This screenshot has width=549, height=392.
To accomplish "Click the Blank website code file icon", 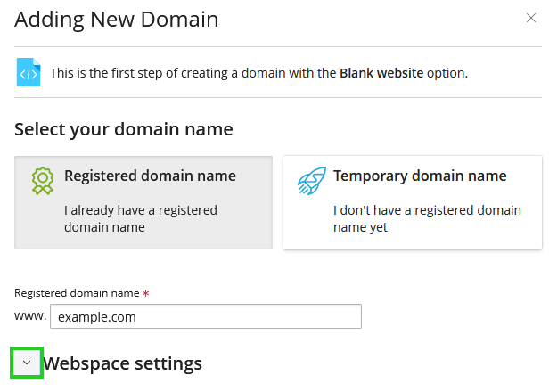I will point(29,72).
